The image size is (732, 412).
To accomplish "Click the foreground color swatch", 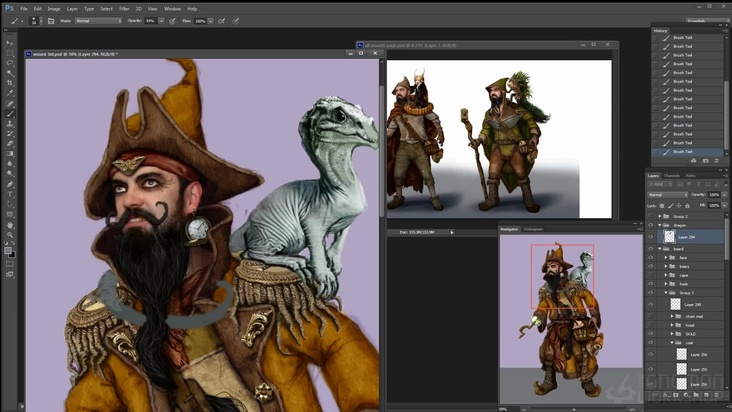I will pos(8,251).
